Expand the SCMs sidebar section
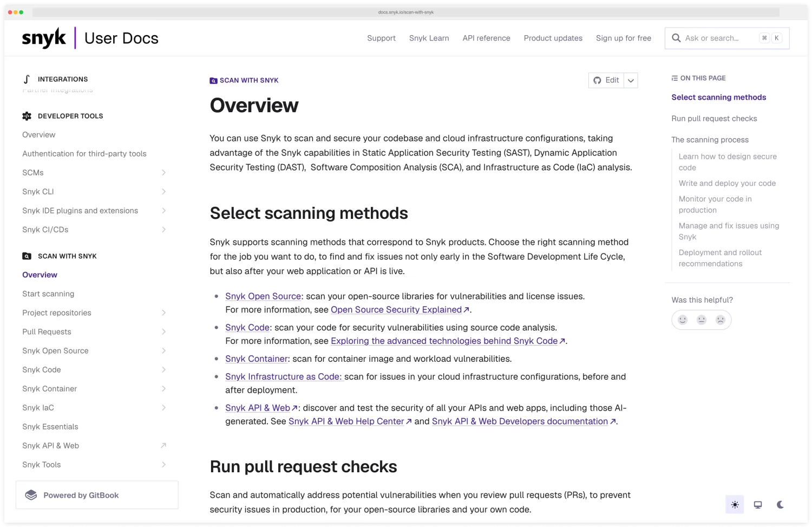 click(163, 172)
